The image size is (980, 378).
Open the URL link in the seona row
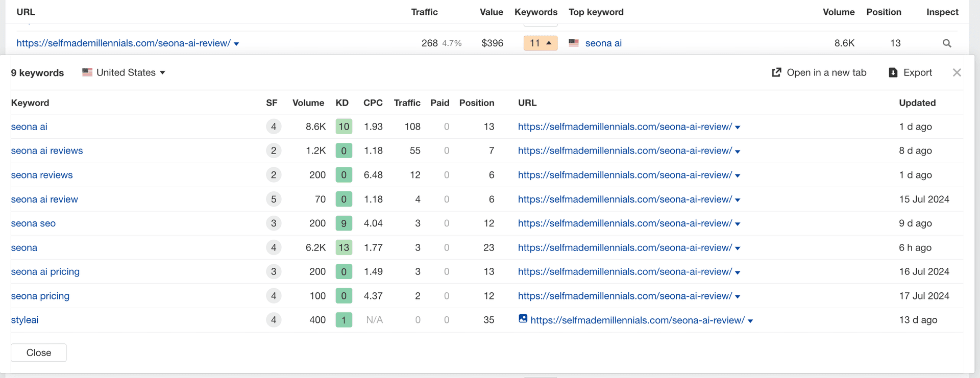(x=625, y=247)
